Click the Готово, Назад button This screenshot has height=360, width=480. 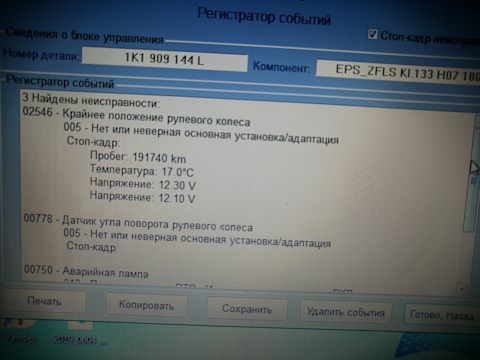(442, 315)
